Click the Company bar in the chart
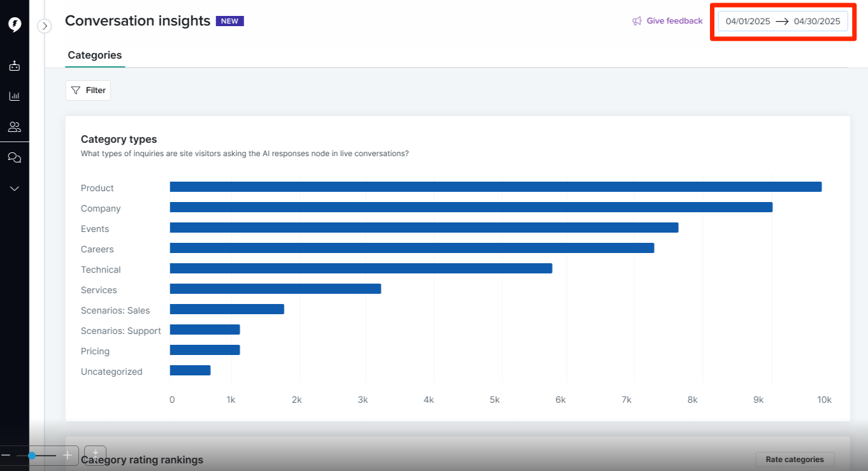The image size is (868, 471). [x=472, y=207]
